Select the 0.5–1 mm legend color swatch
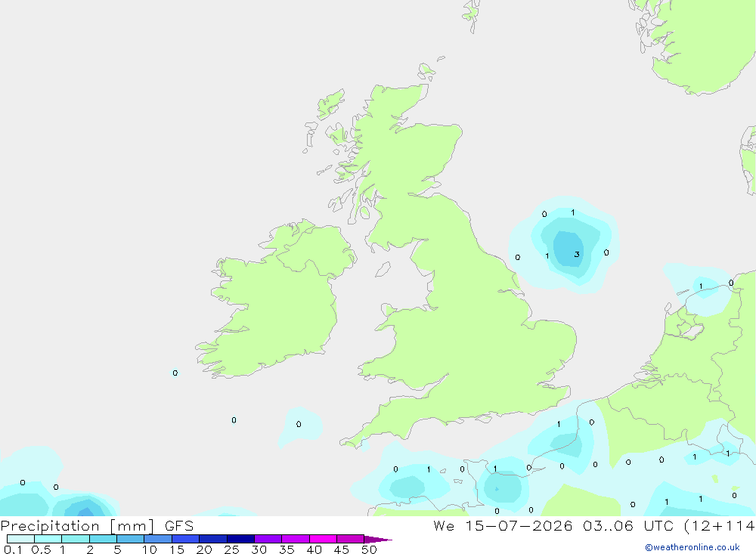 48,539
